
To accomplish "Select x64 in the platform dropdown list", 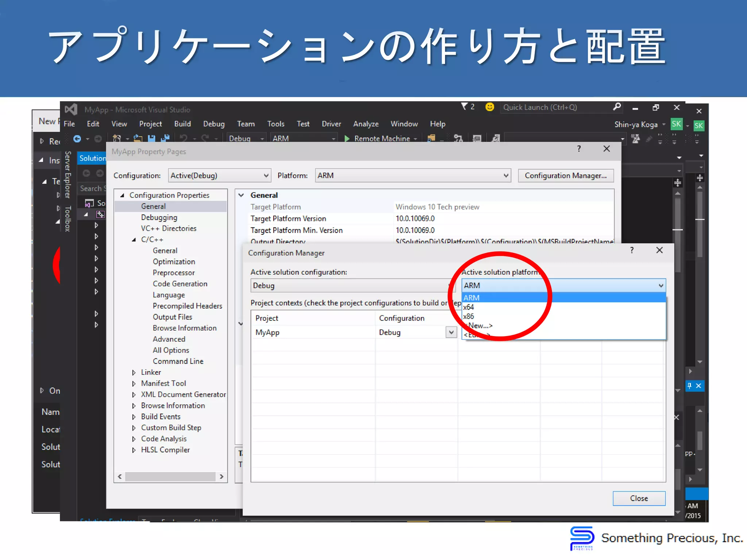I will point(564,307).
